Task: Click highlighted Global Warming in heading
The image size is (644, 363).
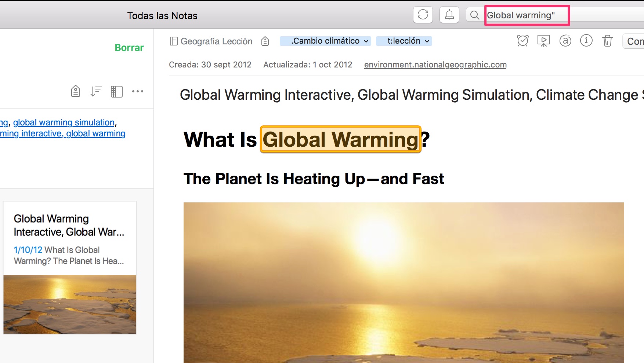Action: (340, 139)
